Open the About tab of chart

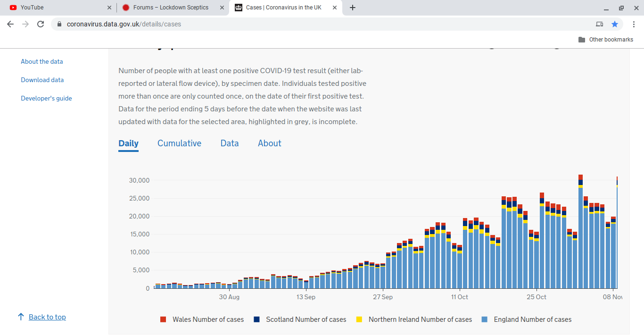pos(269,143)
